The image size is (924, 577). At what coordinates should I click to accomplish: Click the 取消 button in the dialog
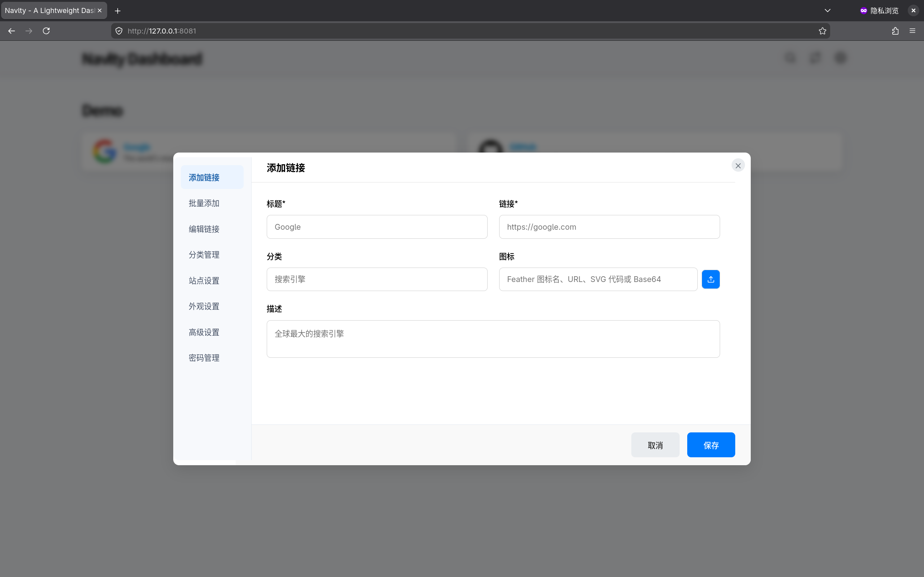click(655, 445)
